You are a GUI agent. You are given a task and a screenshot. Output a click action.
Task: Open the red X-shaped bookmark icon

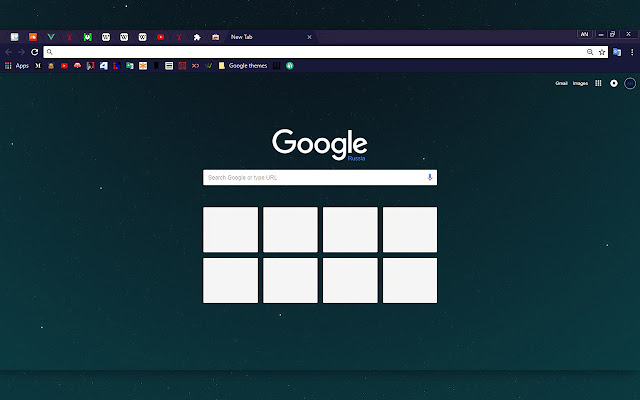[196, 66]
